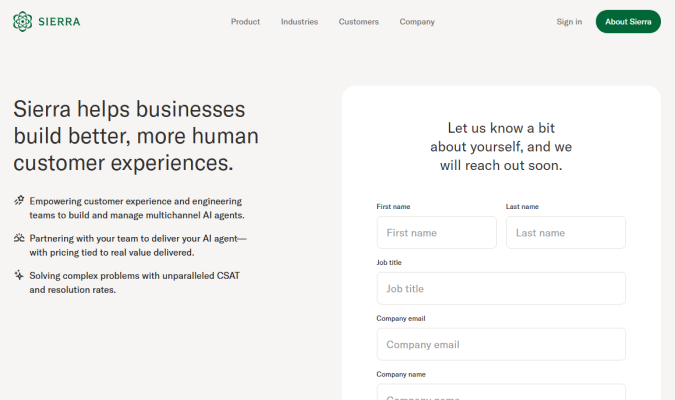675x400 pixels.
Task: Click text "Solving complex problems with unparalleled CSAT"
Action: point(134,276)
